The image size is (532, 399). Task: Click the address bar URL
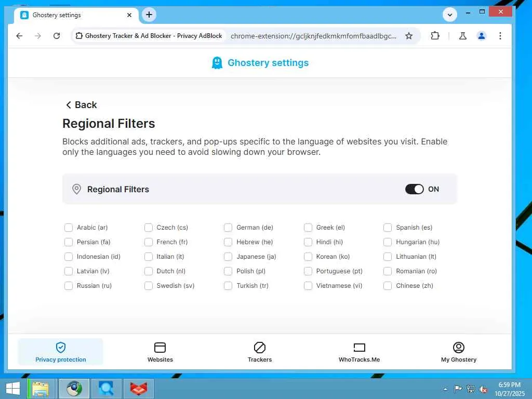coord(313,36)
